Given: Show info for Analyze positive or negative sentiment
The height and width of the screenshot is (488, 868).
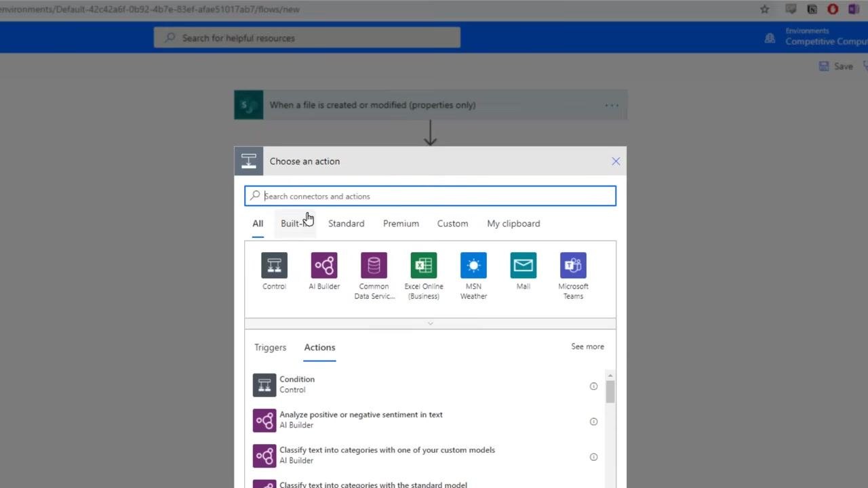Looking at the screenshot, I should (593, 422).
